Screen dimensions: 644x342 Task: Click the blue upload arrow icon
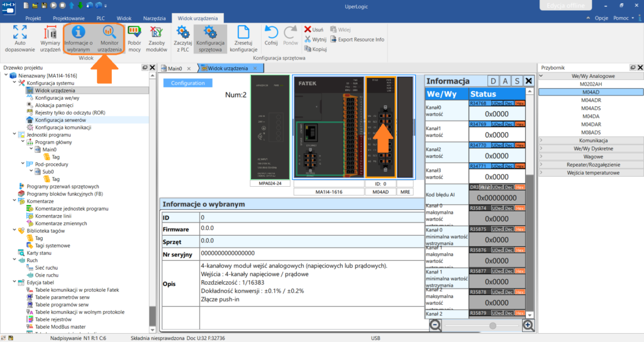tap(72, 5)
